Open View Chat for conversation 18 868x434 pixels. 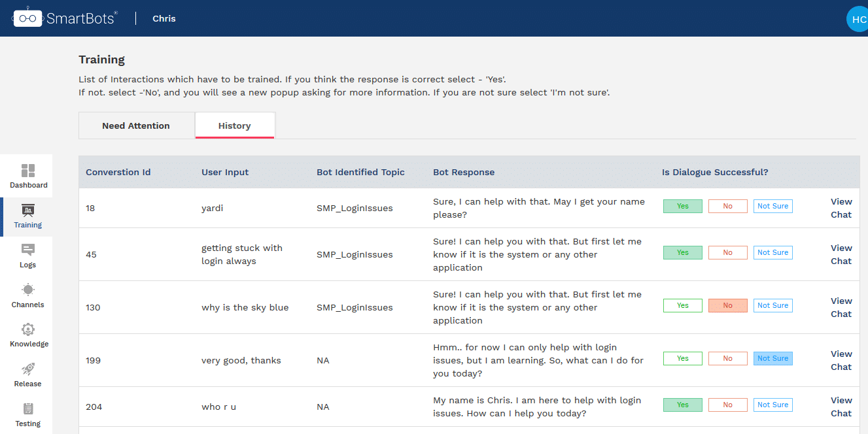[x=841, y=208]
